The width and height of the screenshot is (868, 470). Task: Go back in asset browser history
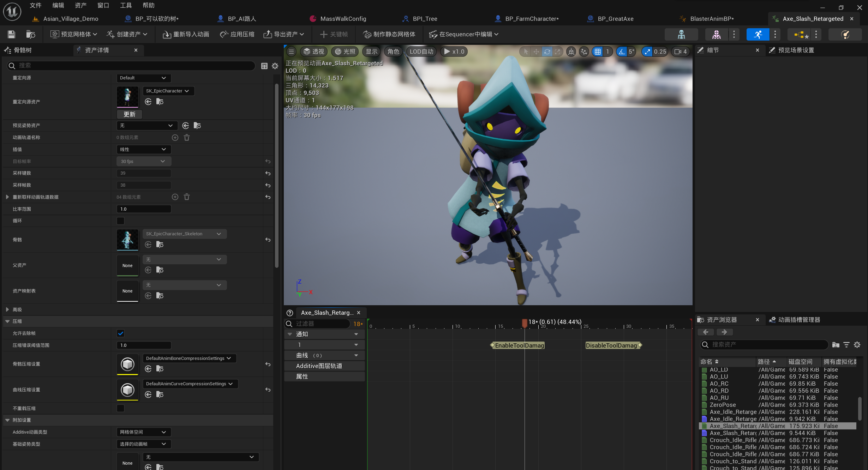tap(706, 332)
